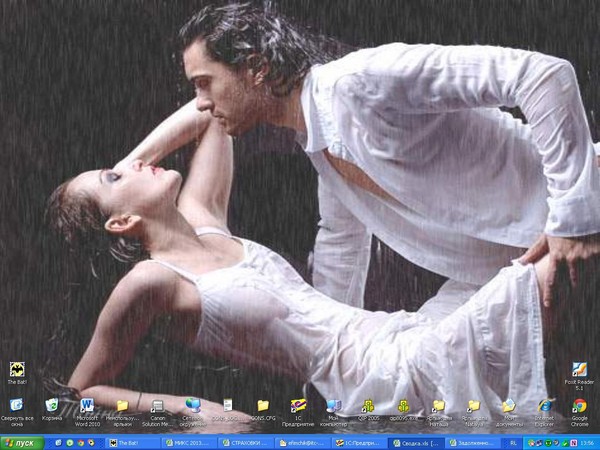Click the last quick launch icon, right of Chrome
600x450 pixels.
pos(91,443)
